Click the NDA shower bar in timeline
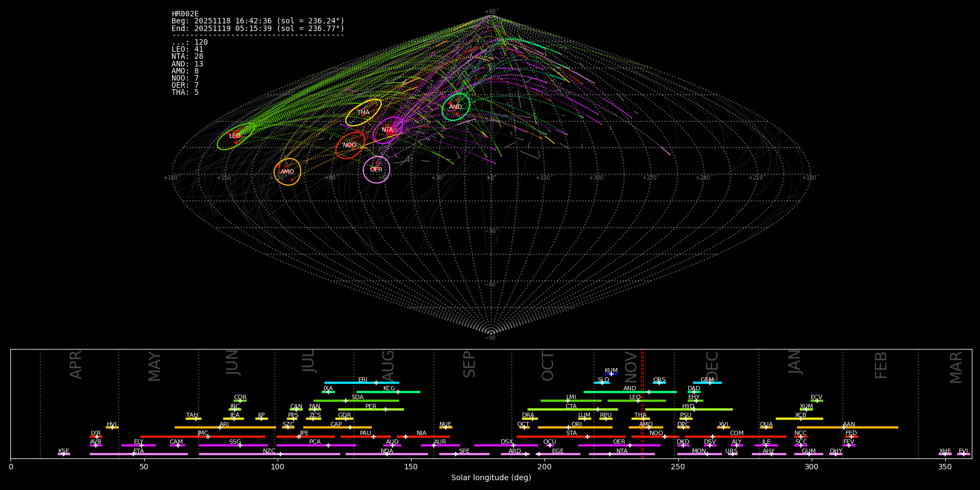This screenshot has height=490, width=980. [x=387, y=454]
